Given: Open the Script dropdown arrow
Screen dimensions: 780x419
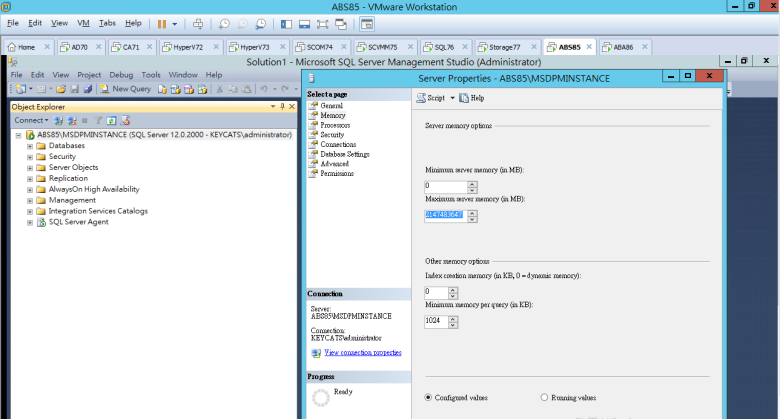Looking at the screenshot, I should [x=451, y=98].
